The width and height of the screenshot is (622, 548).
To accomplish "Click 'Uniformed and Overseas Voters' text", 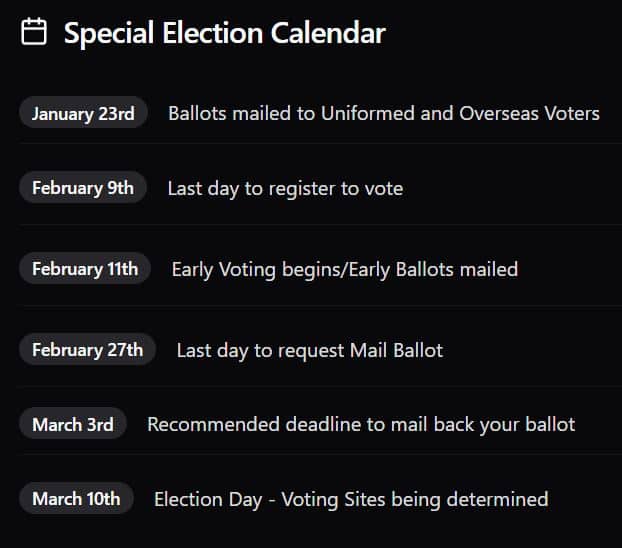I will coord(460,113).
